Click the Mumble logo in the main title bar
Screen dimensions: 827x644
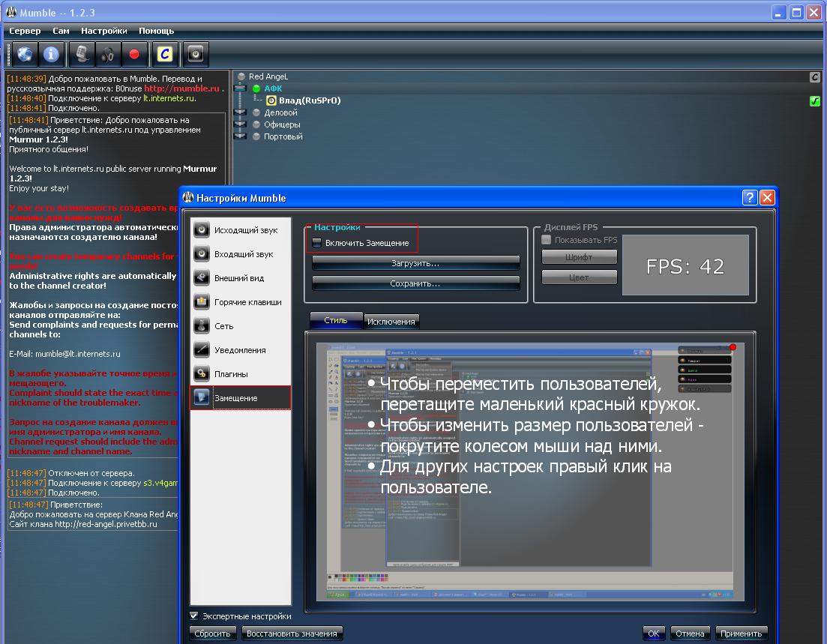[x=11, y=12]
